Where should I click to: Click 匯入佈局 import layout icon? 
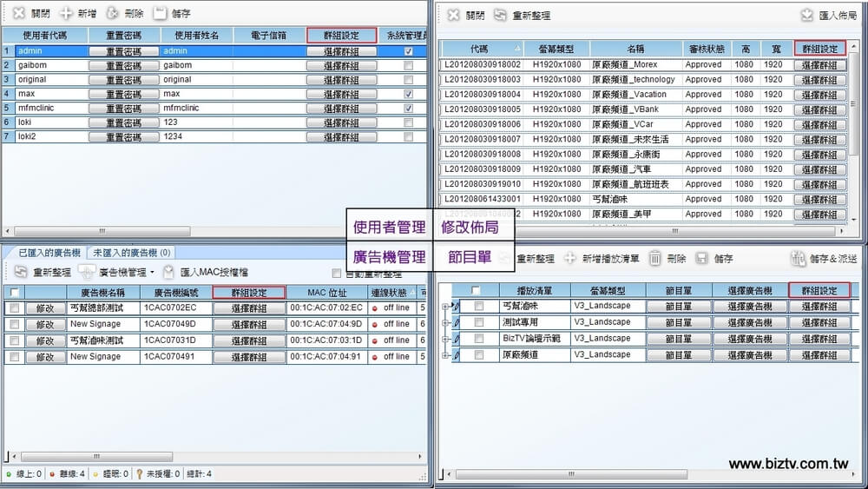coord(806,15)
